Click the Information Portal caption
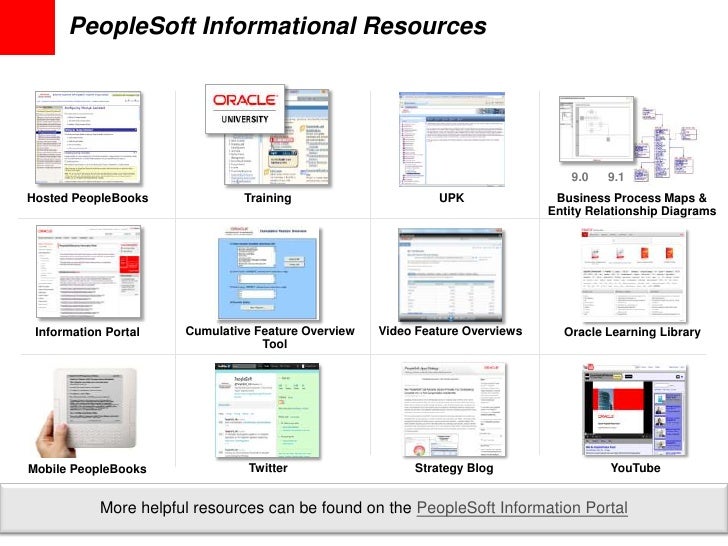Screen dimensions: 728x546 click(87, 332)
